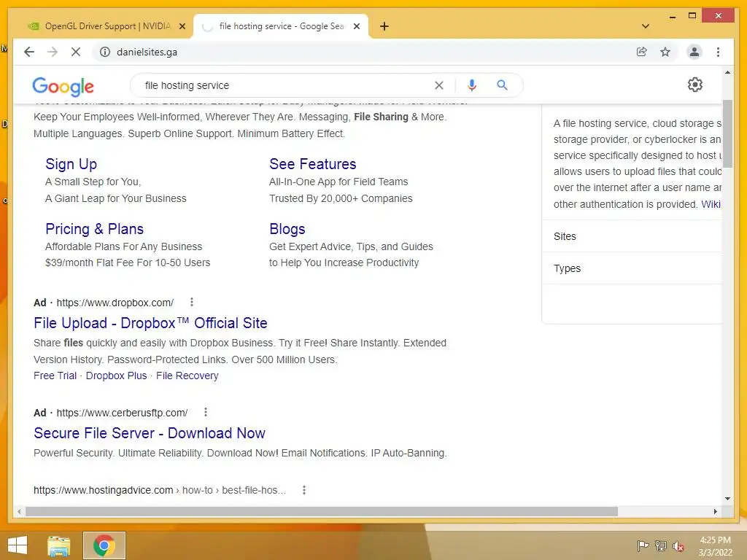747x560 pixels.
Task: Open the clock showing 4:25 PM
Action: coord(715,546)
